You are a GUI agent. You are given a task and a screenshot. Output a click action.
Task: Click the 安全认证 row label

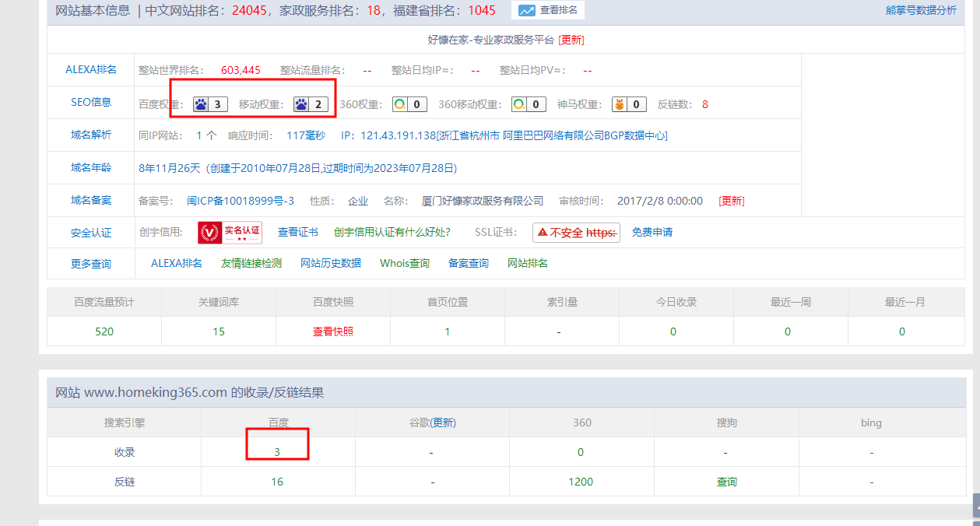click(91, 233)
